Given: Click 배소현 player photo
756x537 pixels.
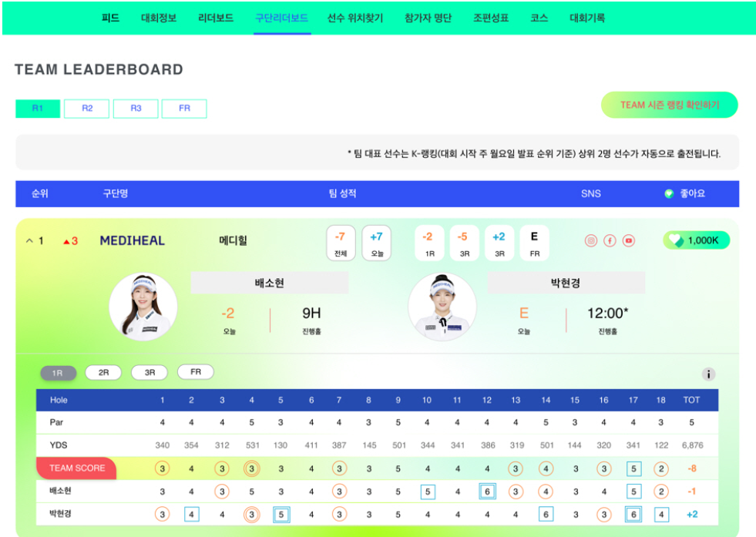Looking at the screenshot, I should 143,307.
